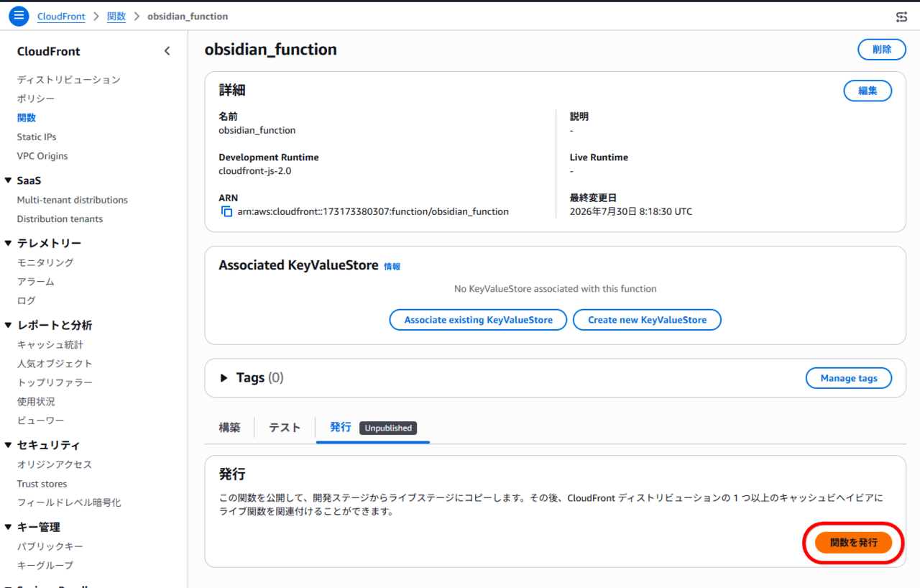The height and width of the screenshot is (588, 920).
Task: Click the obsidian_function name value under 名前
Action: pyautogui.click(x=257, y=130)
